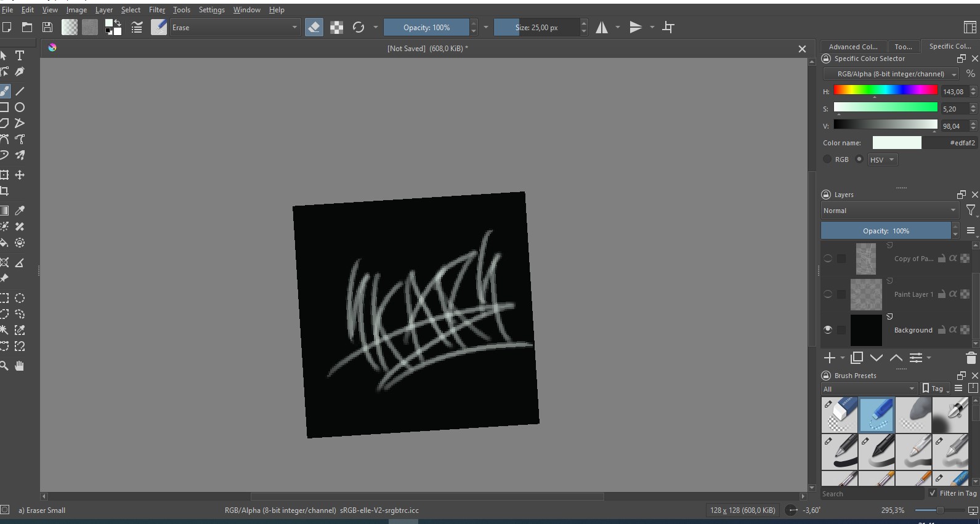Select the Pan hand tool

tap(20, 366)
